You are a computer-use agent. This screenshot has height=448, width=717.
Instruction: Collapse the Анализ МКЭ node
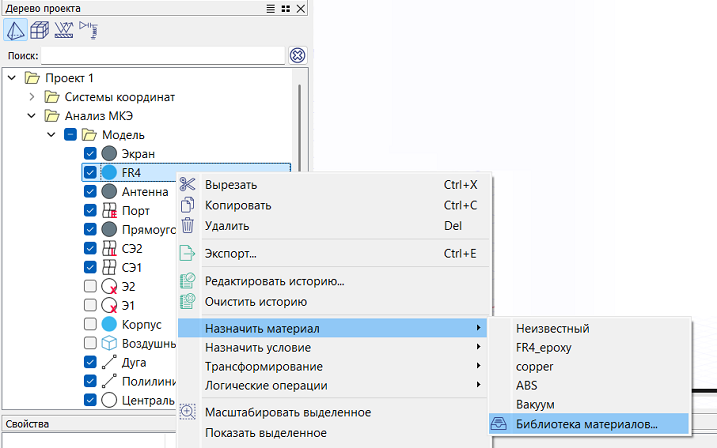coord(31,116)
